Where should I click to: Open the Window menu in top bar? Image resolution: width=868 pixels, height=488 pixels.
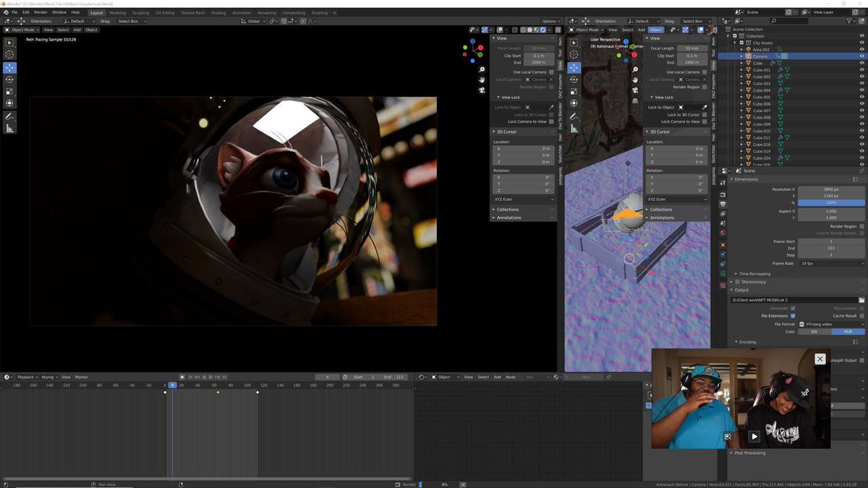pyautogui.click(x=59, y=12)
